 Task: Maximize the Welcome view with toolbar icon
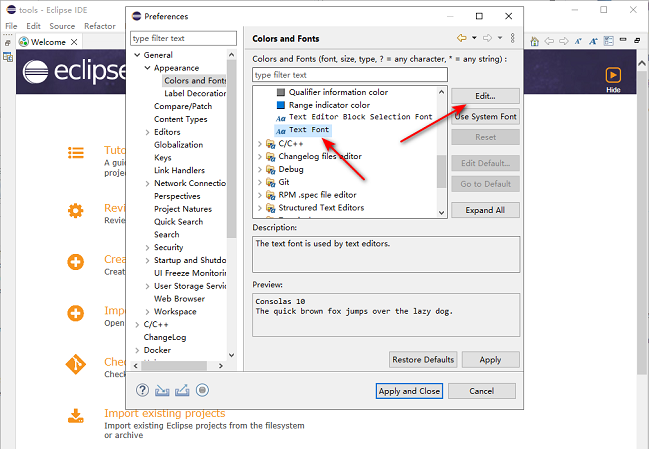(x=637, y=40)
